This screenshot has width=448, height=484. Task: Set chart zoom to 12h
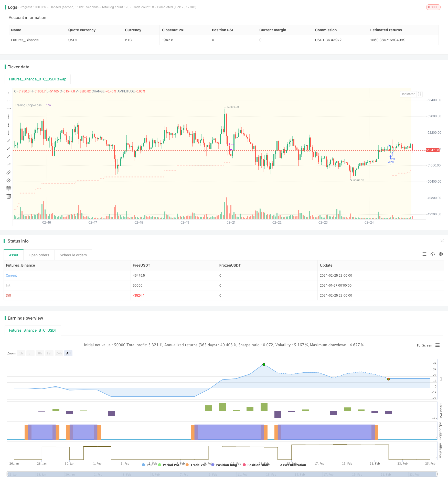coord(49,353)
